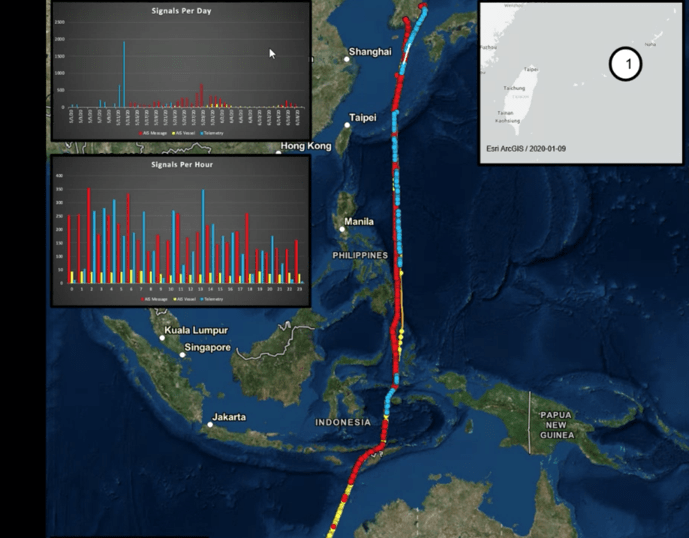Select tallest blue spike in Signals Per Day
Screen dimensions: 689x538
coord(124,73)
